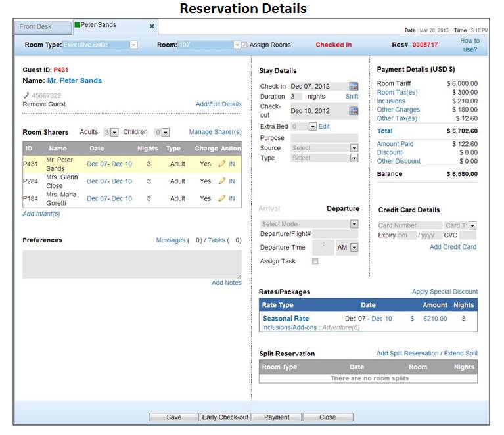
Task: Switch to the Departure section tab
Action: [343, 208]
